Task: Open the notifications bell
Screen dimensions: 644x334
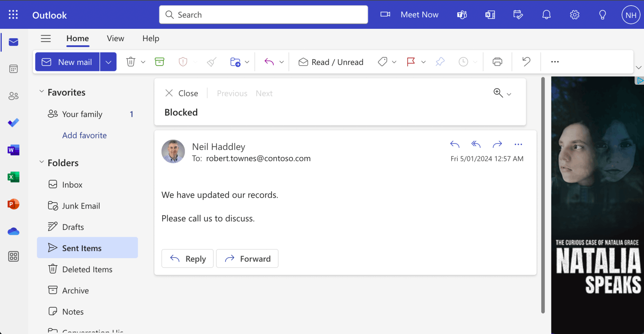Action: point(546,15)
